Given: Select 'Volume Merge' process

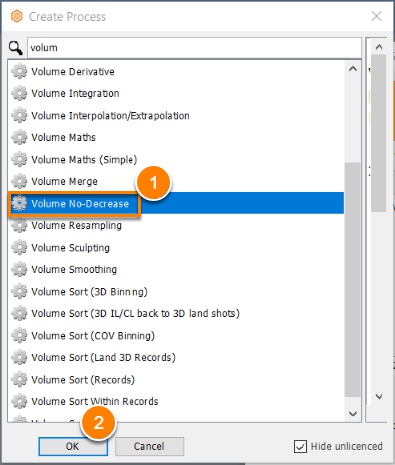Looking at the screenshot, I should tap(176, 181).
